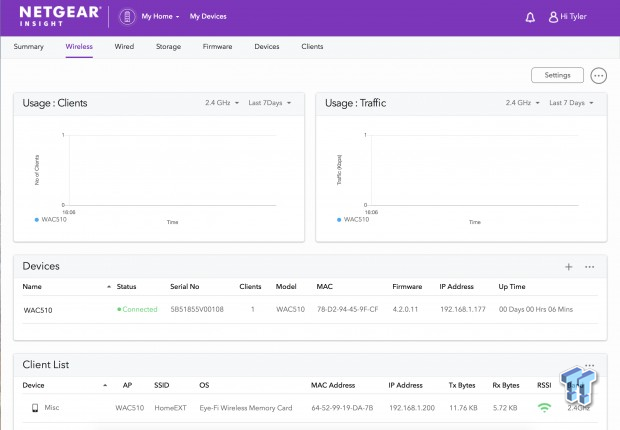The width and height of the screenshot is (620, 430).
Task: Open Devices panel three-dot menu
Action: [590, 267]
